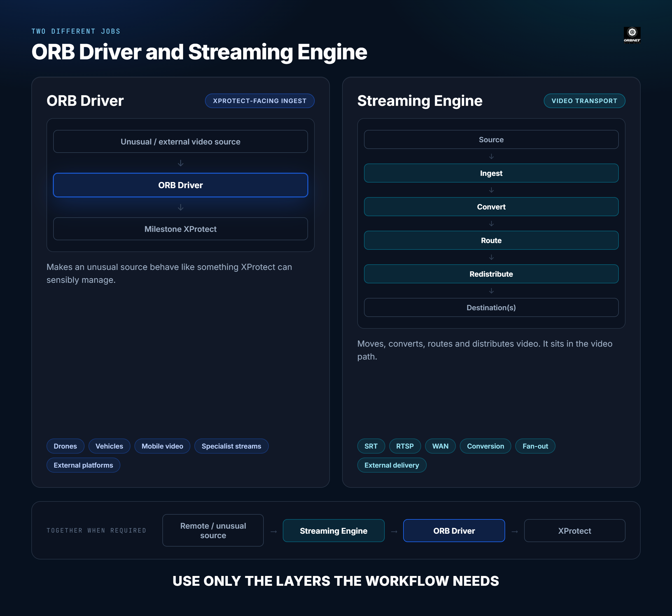Select the Route stage box

pyautogui.click(x=491, y=240)
